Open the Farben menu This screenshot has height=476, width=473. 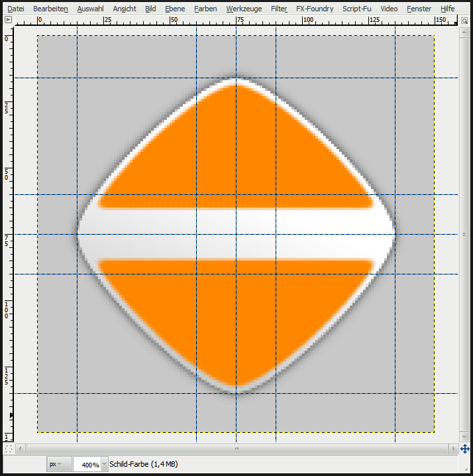205,9
